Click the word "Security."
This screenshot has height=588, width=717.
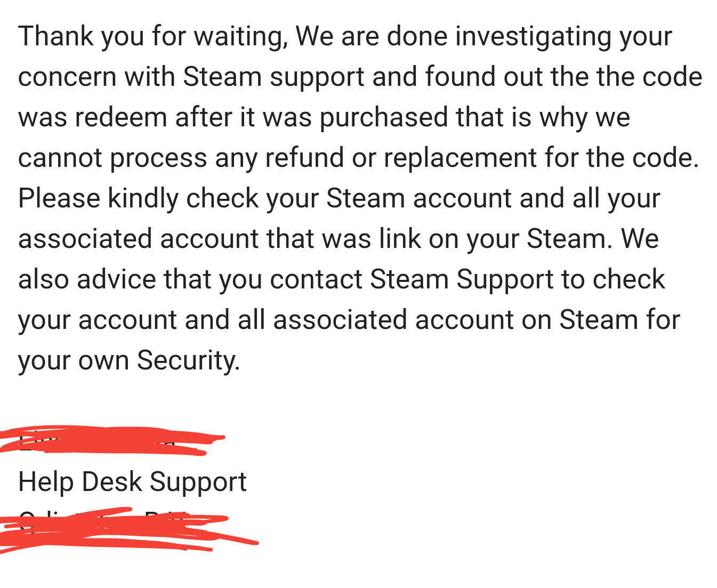pos(189,361)
